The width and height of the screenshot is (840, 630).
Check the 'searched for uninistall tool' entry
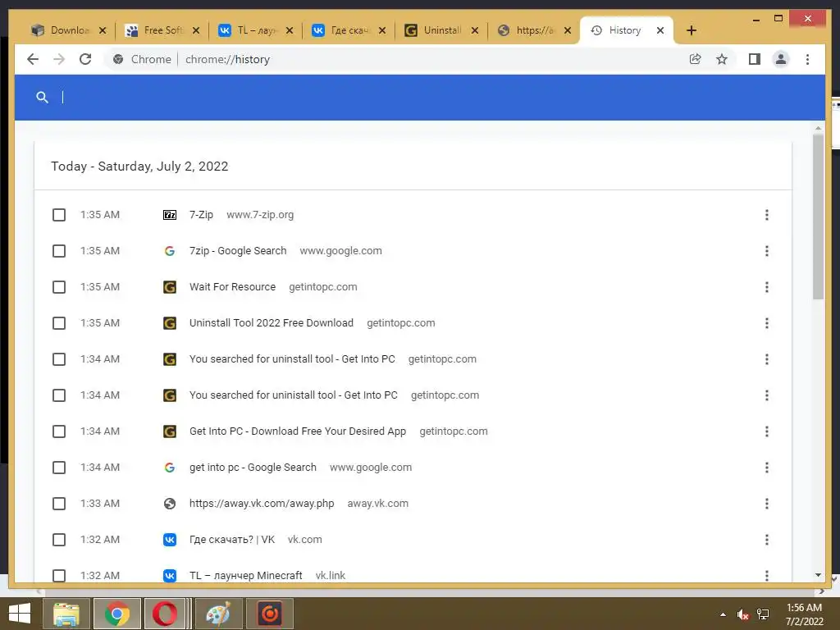[59, 395]
